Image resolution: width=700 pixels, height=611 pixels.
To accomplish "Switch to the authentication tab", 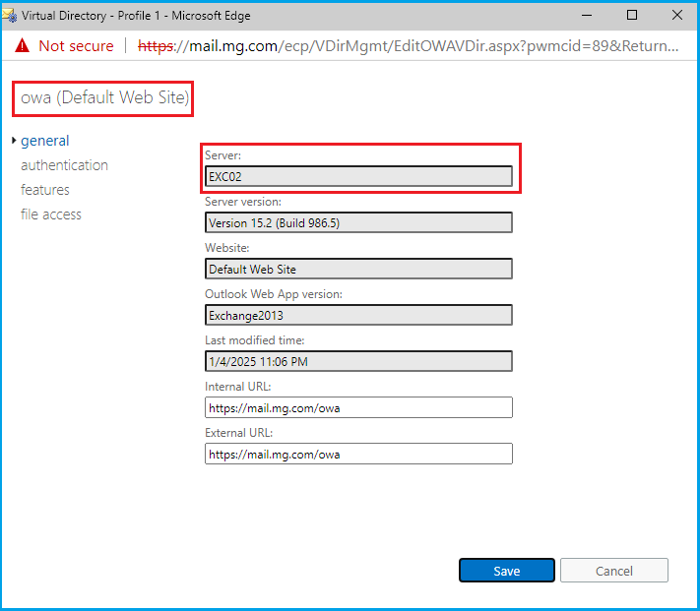I will (64, 165).
